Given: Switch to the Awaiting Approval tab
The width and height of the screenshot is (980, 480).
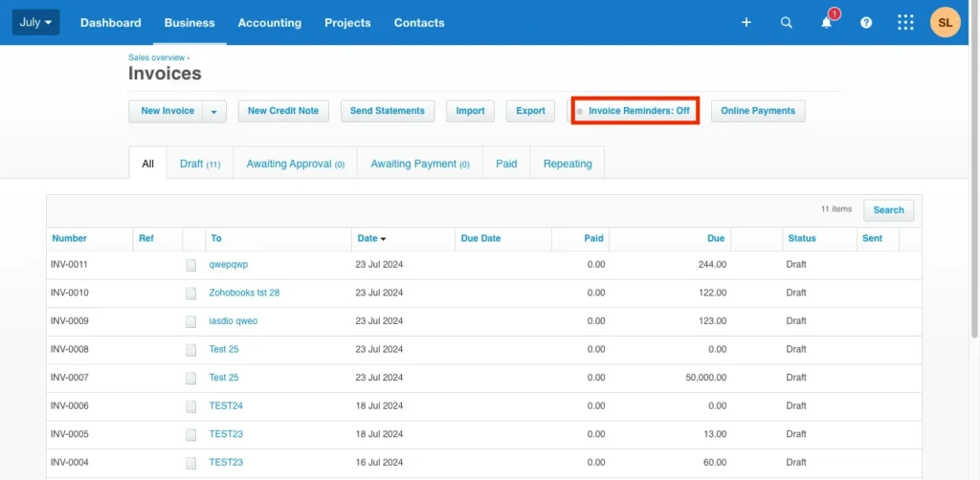Looking at the screenshot, I should click(x=295, y=164).
